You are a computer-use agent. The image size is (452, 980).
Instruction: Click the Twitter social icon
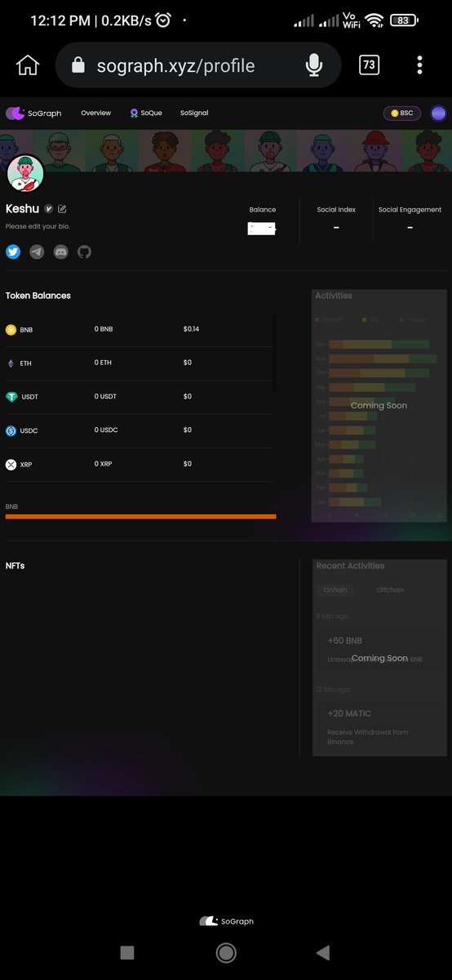click(x=13, y=252)
